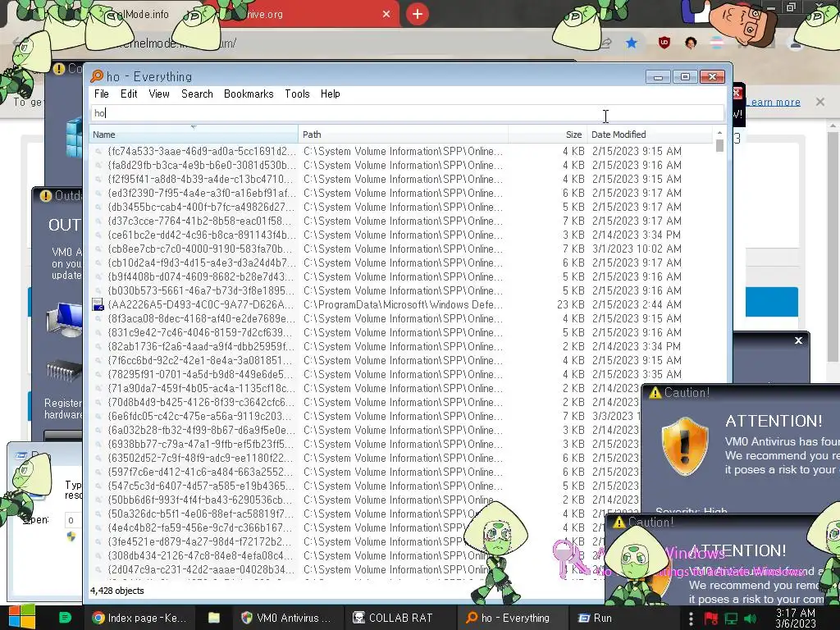840x630 pixels.
Task: Switch to Chrome 'Index page - Ke...' taskbar item
Action: click(x=139, y=618)
